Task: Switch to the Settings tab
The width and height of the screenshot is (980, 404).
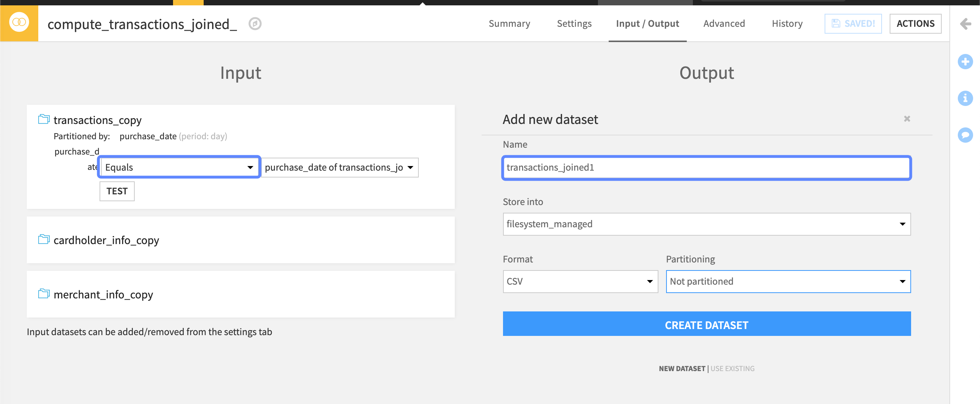Action: tap(574, 23)
